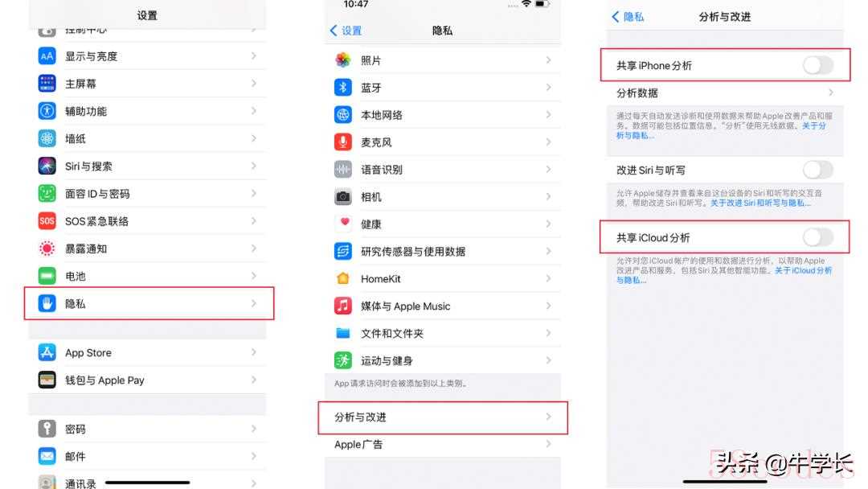The height and width of the screenshot is (489, 868).
Task: Go back to 设置 from 隐私
Action: 346,31
